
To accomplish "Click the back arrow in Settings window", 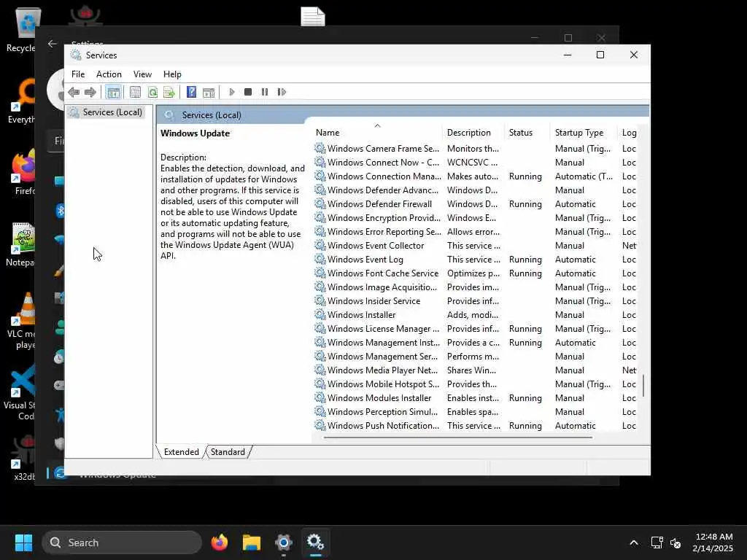I will [x=53, y=44].
